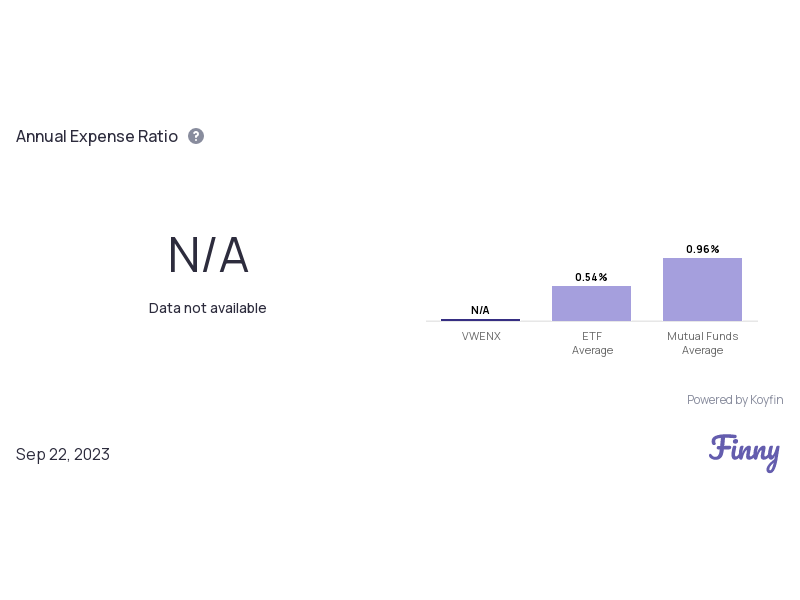Click the Mutual Funds Average bar
Viewport: 800px width, 600px height.
tap(702, 290)
